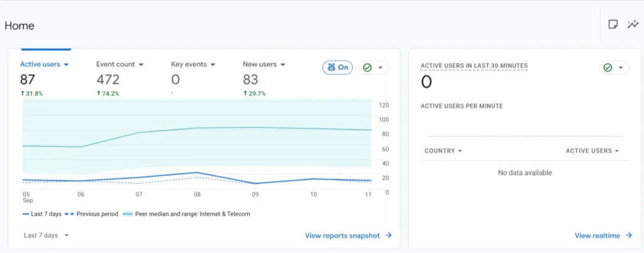Expand data quality dropdown in realtime card

point(621,68)
